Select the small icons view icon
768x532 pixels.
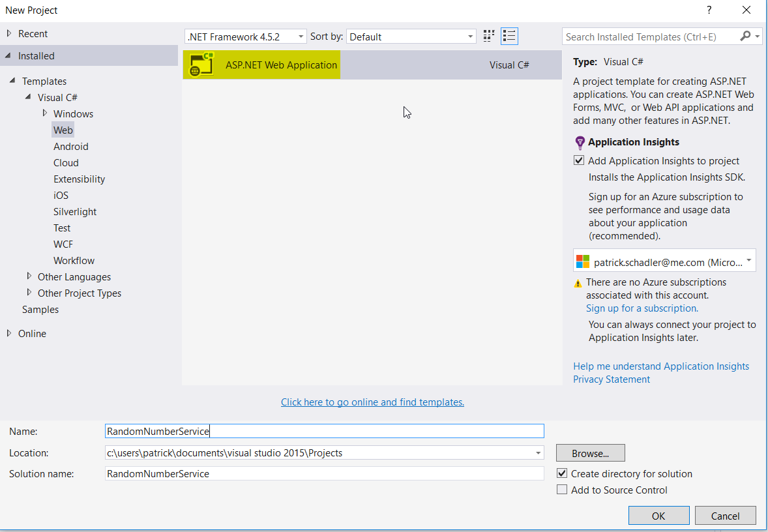pos(488,36)
